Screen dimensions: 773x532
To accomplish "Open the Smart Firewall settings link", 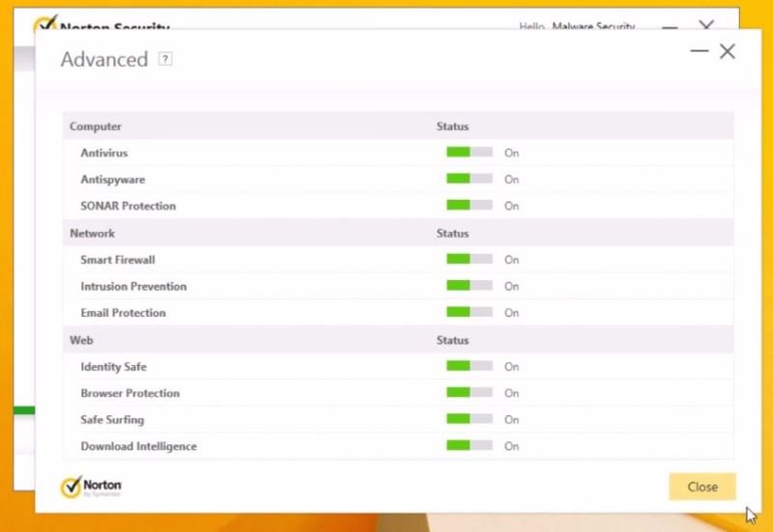I will (118, 260).
